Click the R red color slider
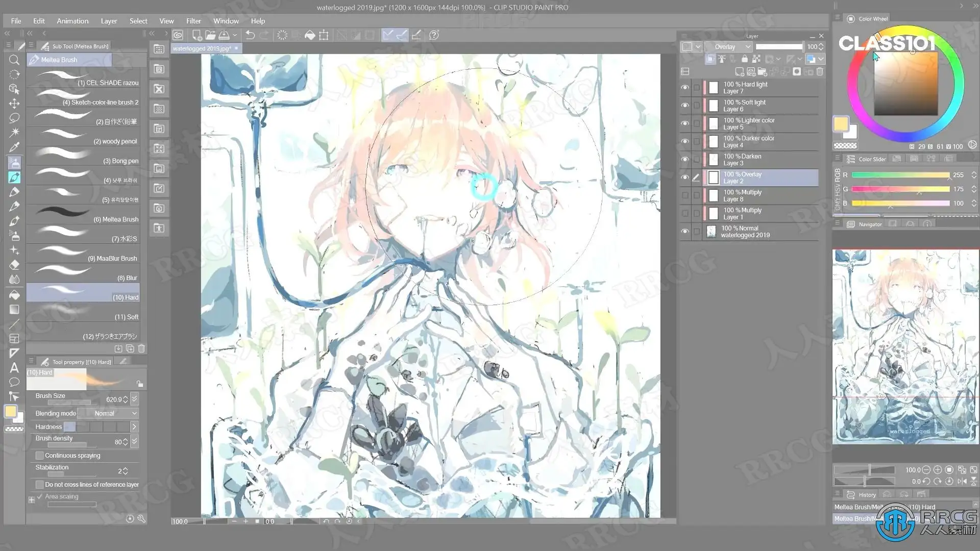Screen dimensions: 980x551 [900, 175]
